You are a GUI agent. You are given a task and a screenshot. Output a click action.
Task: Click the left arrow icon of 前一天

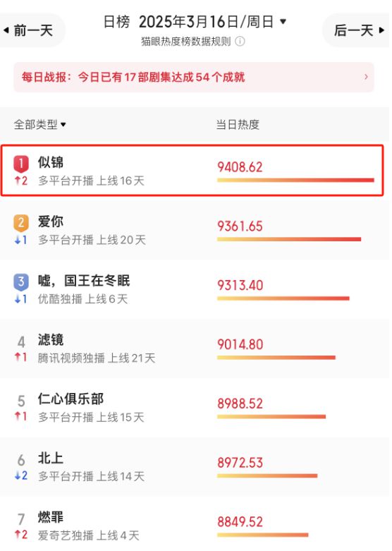(x=6, y=30)
